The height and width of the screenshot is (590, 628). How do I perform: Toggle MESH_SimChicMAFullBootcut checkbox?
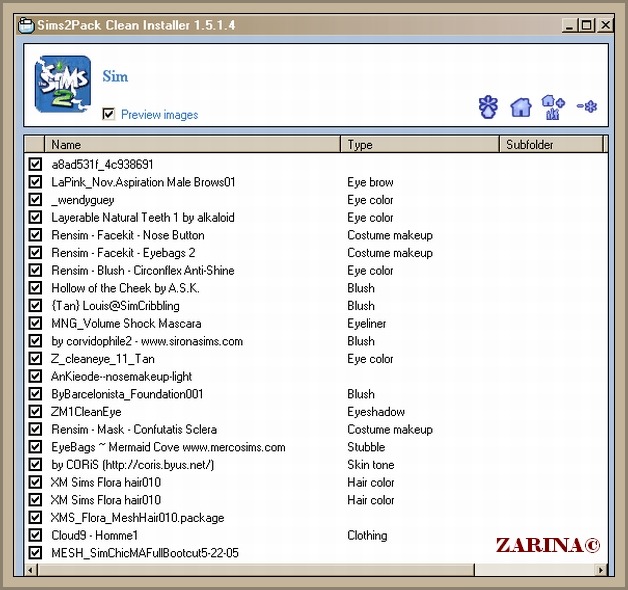35,552
